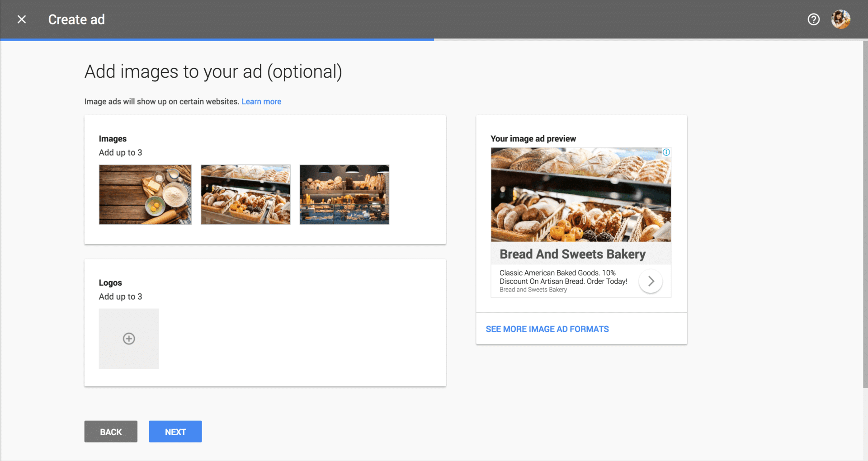
Task: Click the blue progress bar under header
Action: point(217,40)
